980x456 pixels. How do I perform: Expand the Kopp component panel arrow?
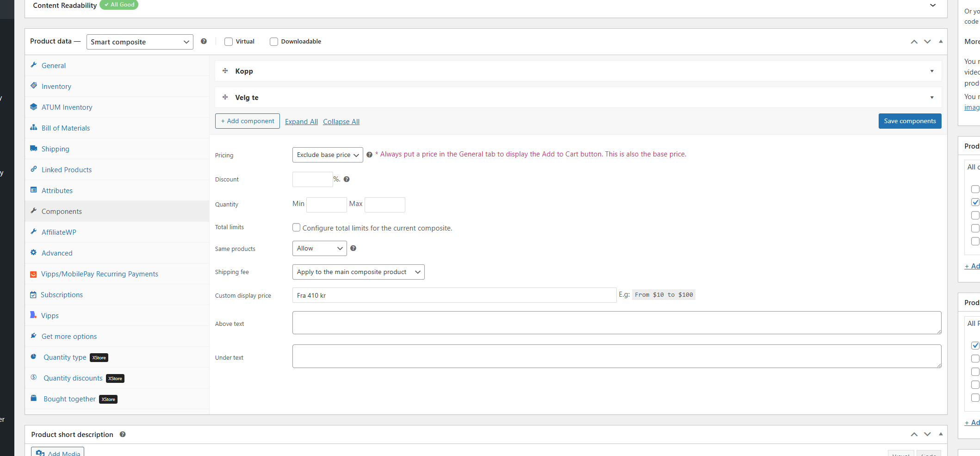[x=932, y=71]
